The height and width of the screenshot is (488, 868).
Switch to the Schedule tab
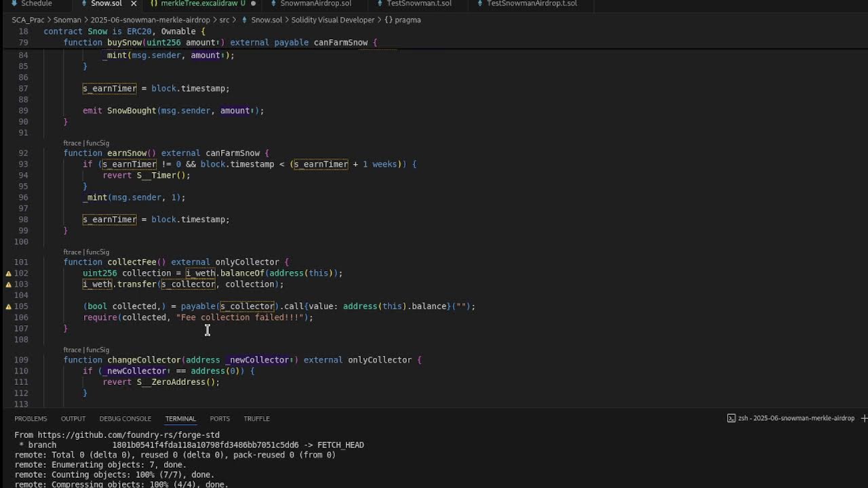click(36, 3)
